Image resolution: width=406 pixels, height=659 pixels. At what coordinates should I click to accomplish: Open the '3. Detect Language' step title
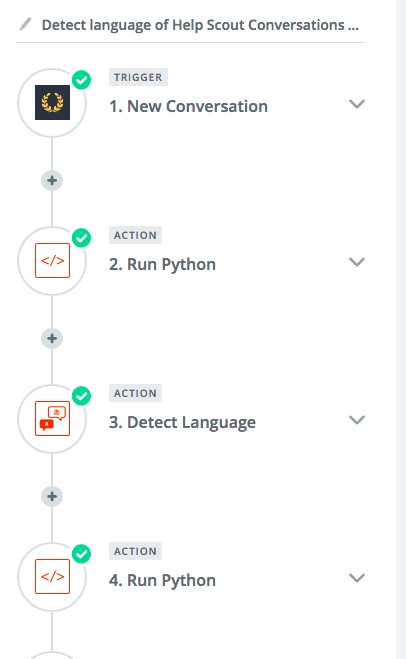(x=182, y=422)
